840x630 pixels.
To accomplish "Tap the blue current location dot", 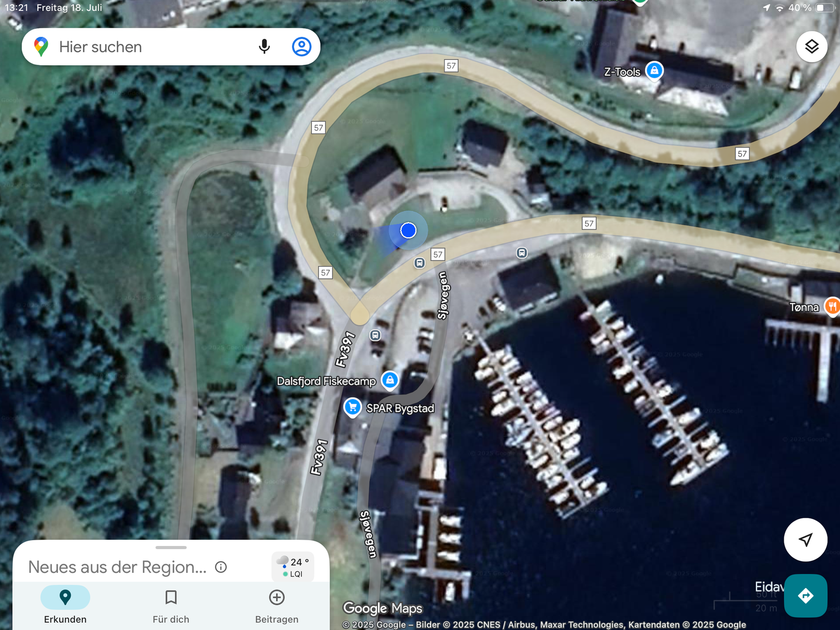I will click(408, 230).
